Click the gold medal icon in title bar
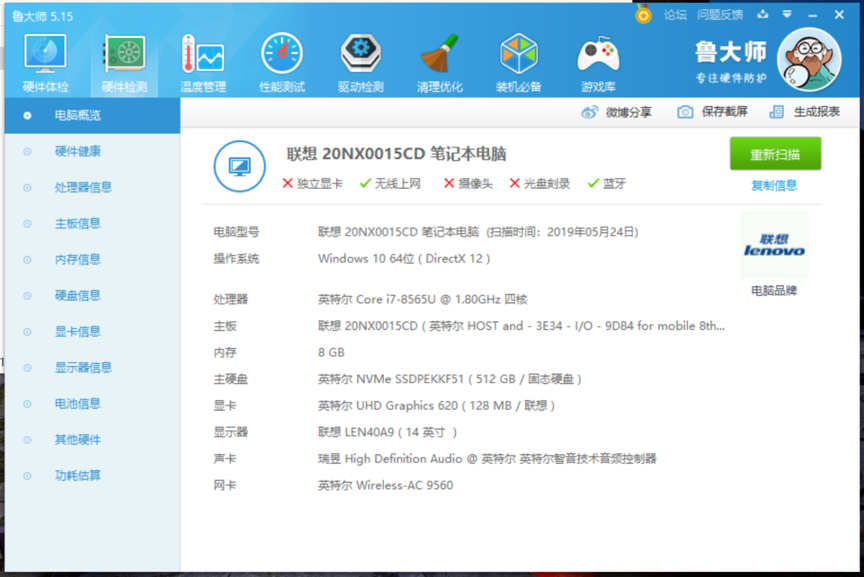864x577 pixels. 643,14
